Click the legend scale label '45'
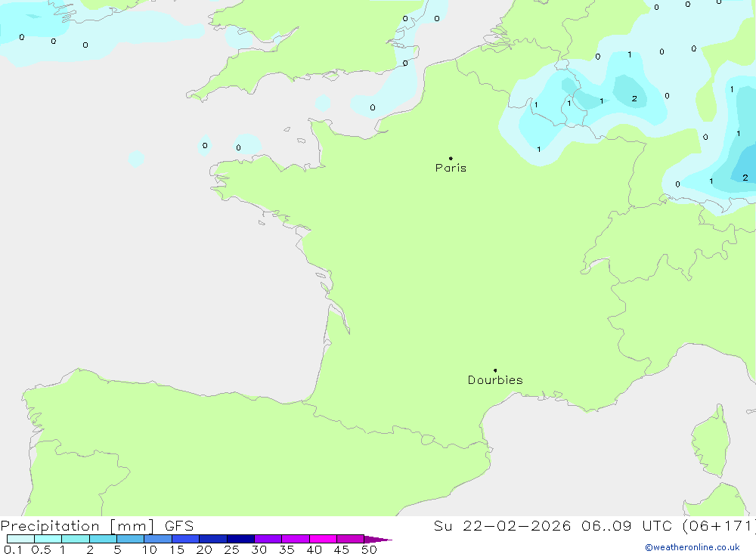 tap(342, 549)
